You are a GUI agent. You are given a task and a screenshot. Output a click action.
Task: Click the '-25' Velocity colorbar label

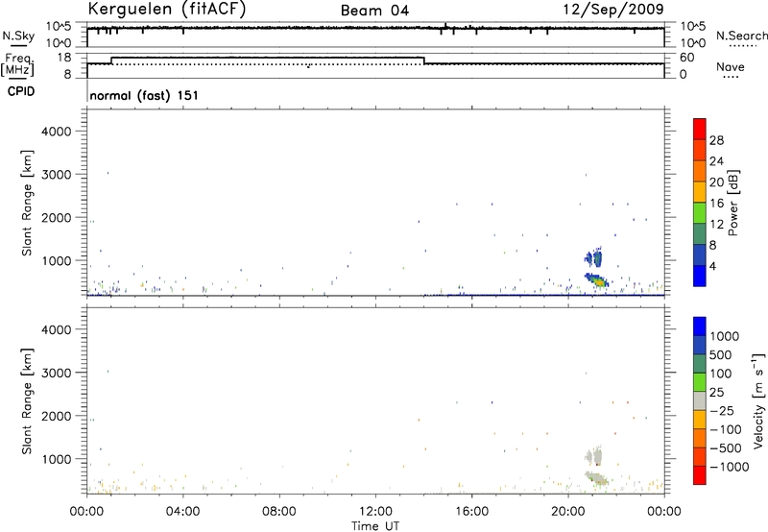(x=722, y=410)
